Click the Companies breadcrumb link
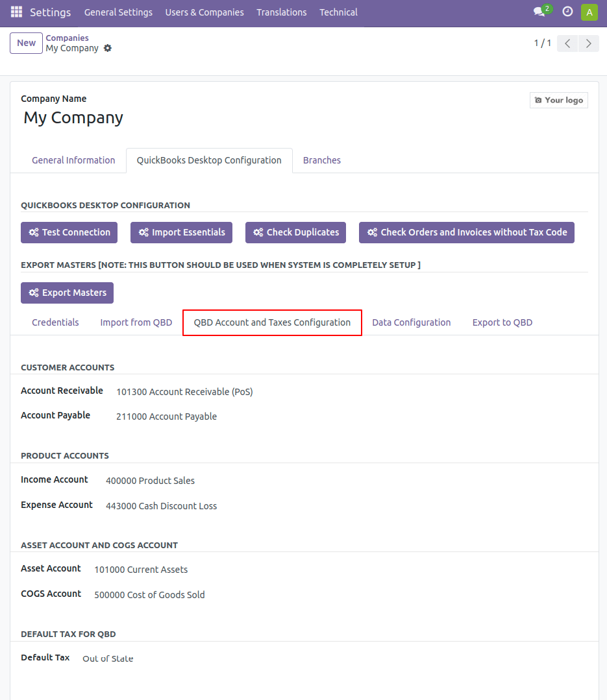 67,38
